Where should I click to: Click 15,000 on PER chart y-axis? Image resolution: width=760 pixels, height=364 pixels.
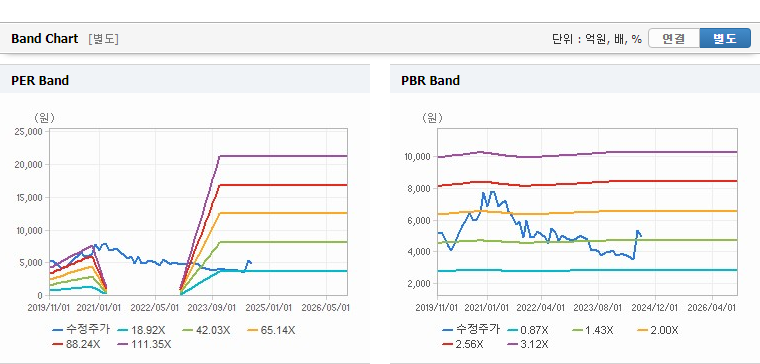(x=30, y=197)
